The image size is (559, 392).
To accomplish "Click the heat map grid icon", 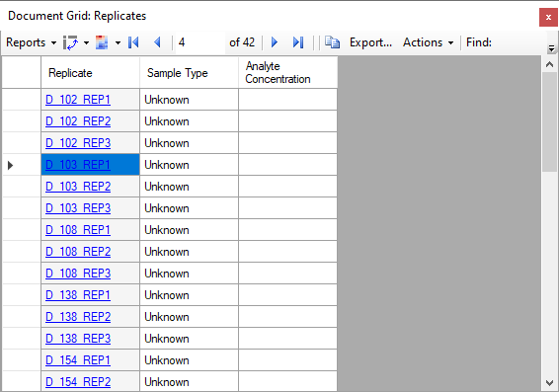I will tap(102, 42).
